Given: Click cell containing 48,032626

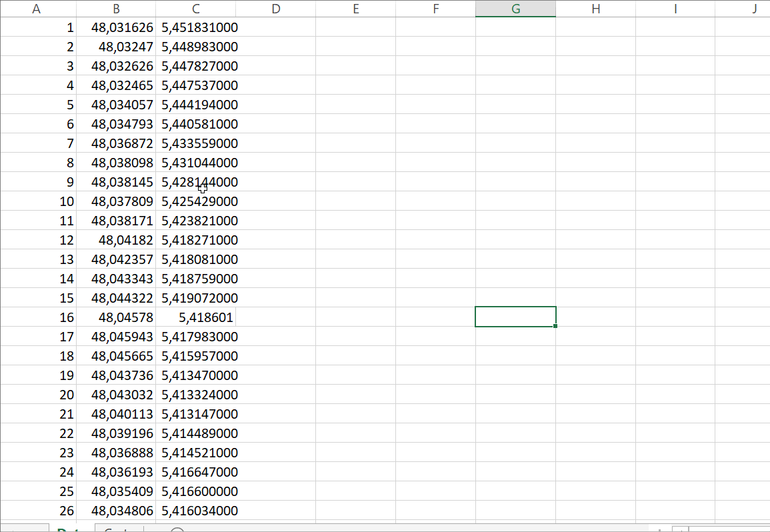Looking at the screenshot, I should (116, 66).
